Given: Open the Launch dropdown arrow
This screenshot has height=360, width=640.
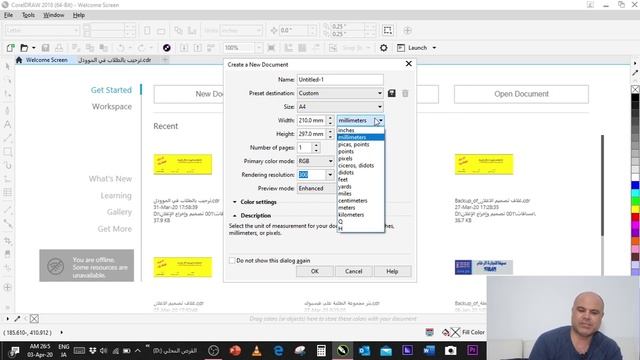Looking at the screenshot, I should (434, 48).
